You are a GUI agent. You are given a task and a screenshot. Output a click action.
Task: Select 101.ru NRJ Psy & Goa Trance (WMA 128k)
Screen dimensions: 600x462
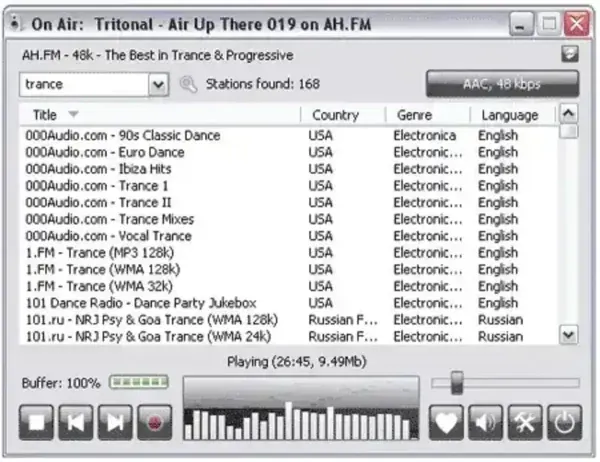point(289,320)
